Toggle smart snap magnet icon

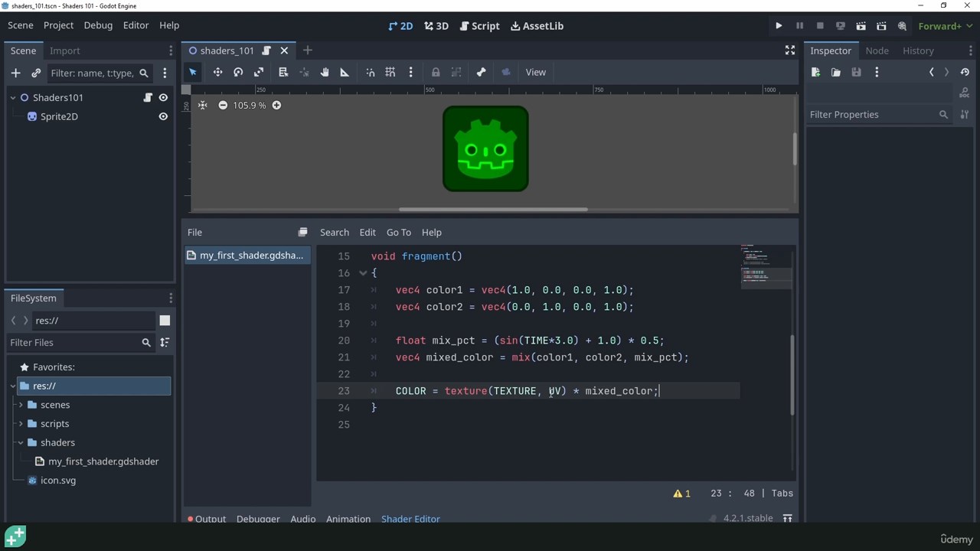[371, 72]
